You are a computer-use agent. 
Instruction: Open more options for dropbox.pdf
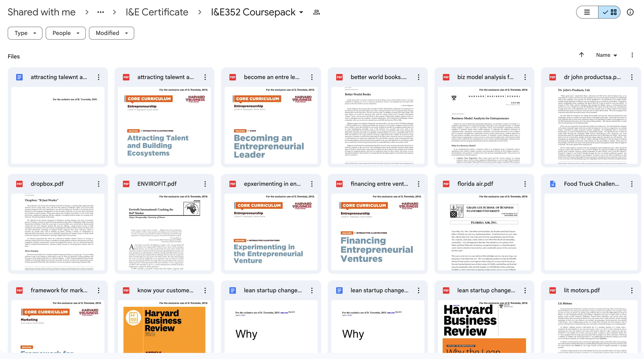pyautogui.click(x=98, y=184)
